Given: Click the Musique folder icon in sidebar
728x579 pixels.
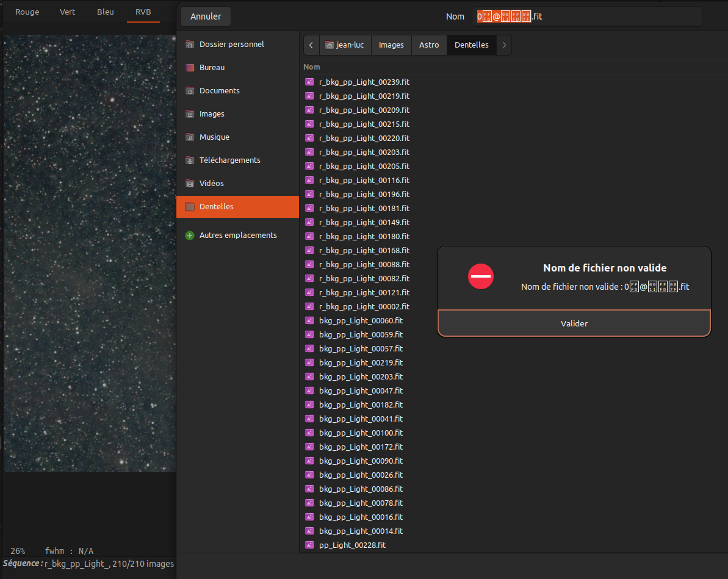Looking at the screenshot, I should 189,137.
